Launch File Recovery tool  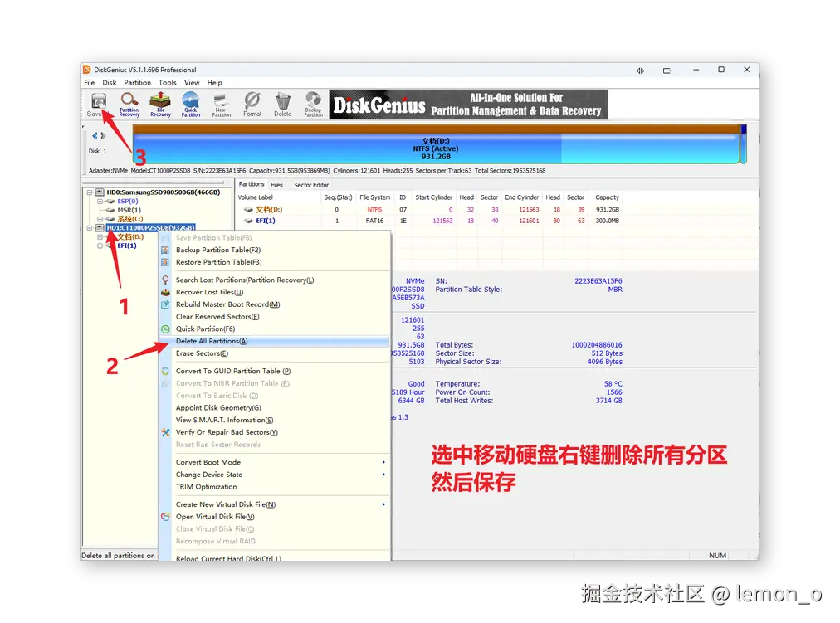(x=160, y=105)
